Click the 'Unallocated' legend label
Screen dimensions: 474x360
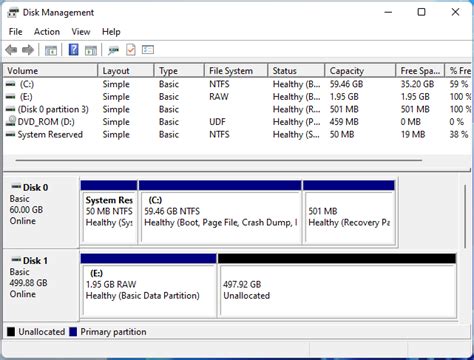(42, 332)
